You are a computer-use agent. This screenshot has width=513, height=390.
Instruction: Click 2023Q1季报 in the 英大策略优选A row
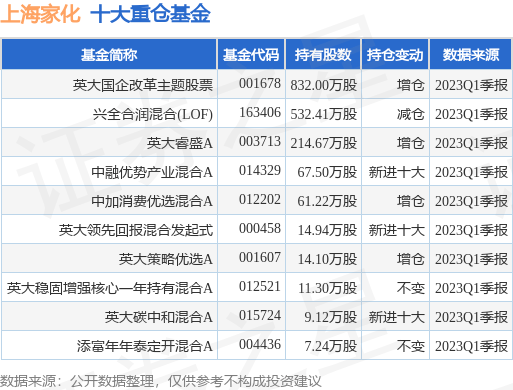pos(471,259)
